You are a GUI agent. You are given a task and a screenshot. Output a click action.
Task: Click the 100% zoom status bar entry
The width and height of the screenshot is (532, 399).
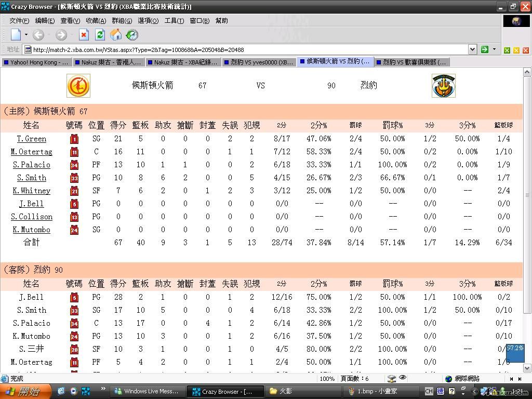click(x=327, y=379)
